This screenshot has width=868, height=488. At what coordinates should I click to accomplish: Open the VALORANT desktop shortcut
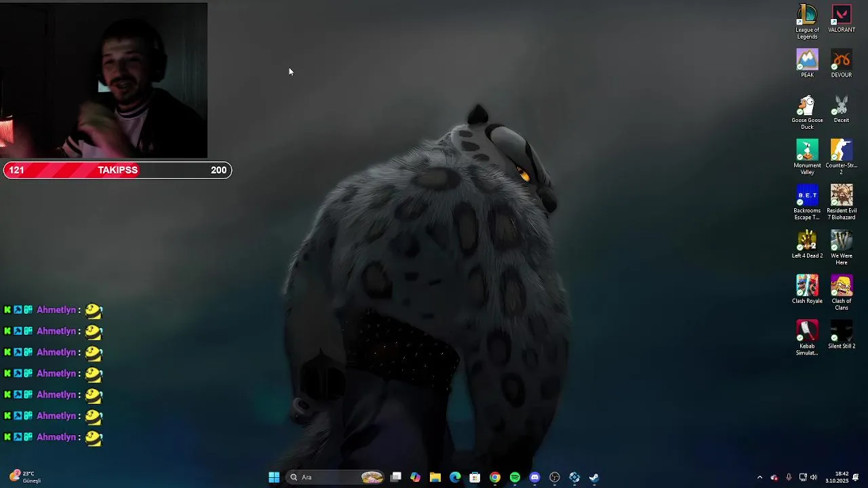(x=842, y=18)
